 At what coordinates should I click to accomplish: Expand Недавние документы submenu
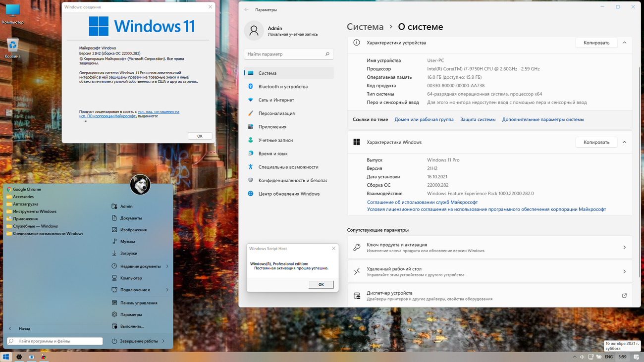(x=167, y=266)
